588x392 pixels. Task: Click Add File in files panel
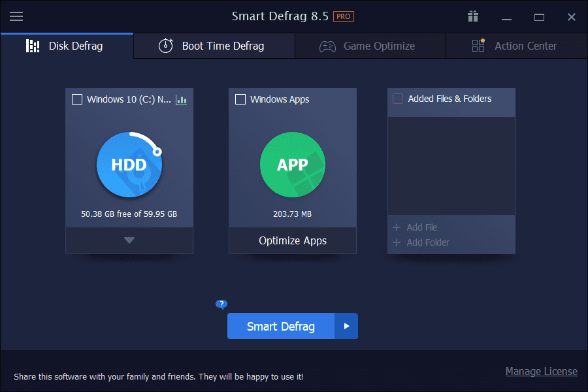click(x=422, y=227)
